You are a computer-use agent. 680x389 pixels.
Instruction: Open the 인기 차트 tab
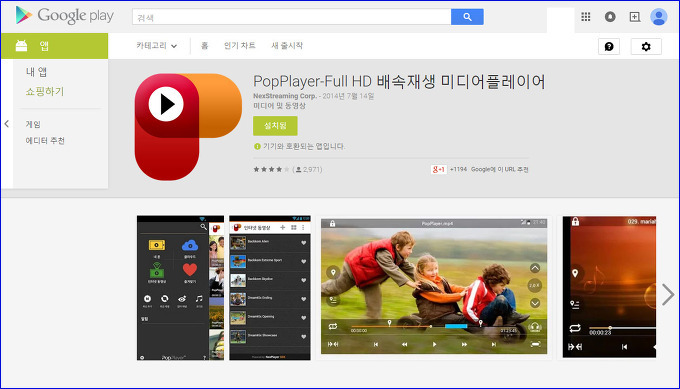click(x=239, y=46)
